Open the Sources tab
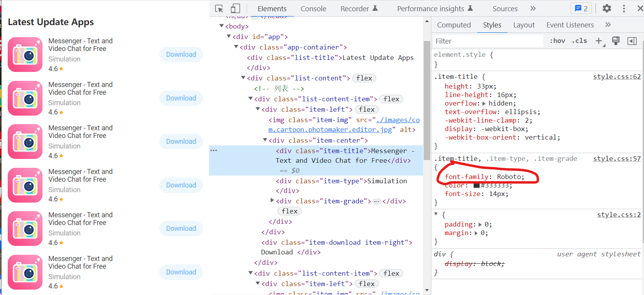Viewport: 644px width, 295px height. point(505,9)
